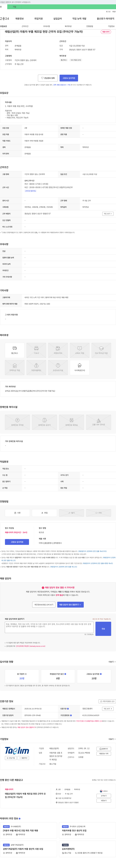Click info icon beside 취업알선기관 알선
This screenshot has height=868, width=116.
pyautogui.click(x=65, y=674)
